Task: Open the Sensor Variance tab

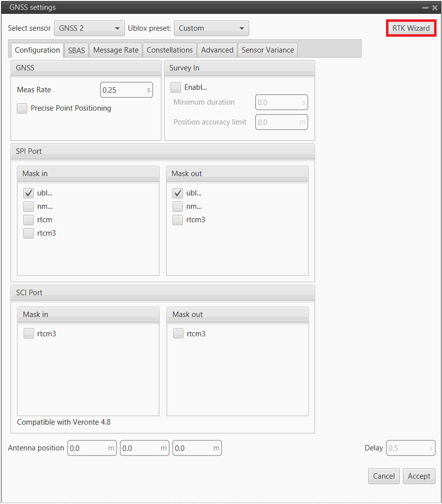Action: pyautogui.click(x=268, y=50)
